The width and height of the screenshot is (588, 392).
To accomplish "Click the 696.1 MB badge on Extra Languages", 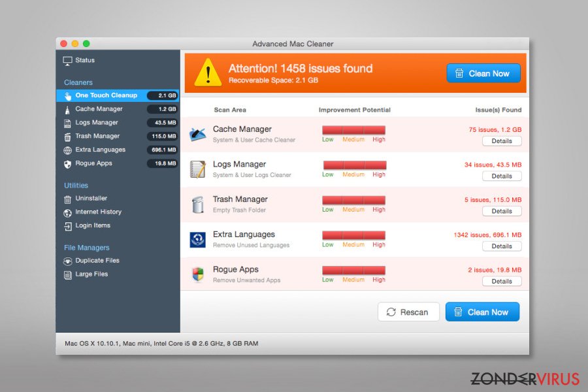I will pos(163,150).
